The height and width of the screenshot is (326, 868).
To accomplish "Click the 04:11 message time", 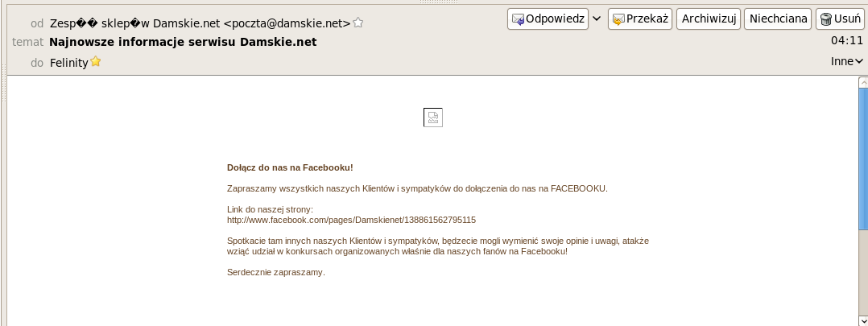I will pos(845,39).
